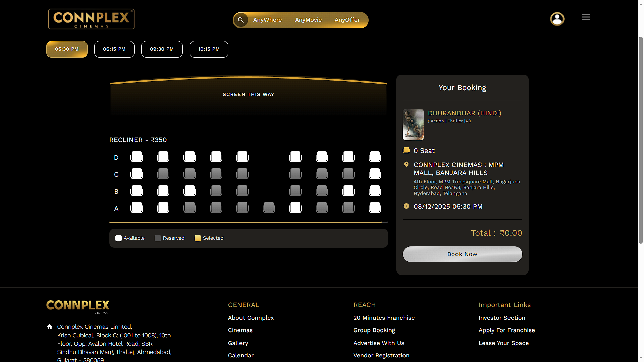The height and width of the screenshot is (362, 644).
Task: Click the clock icon by showtime
Action: 406,206
